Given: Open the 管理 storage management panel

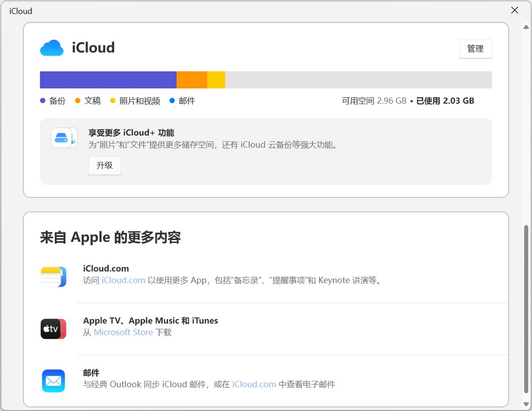Looking at the screenshot, I should [475, 49].
